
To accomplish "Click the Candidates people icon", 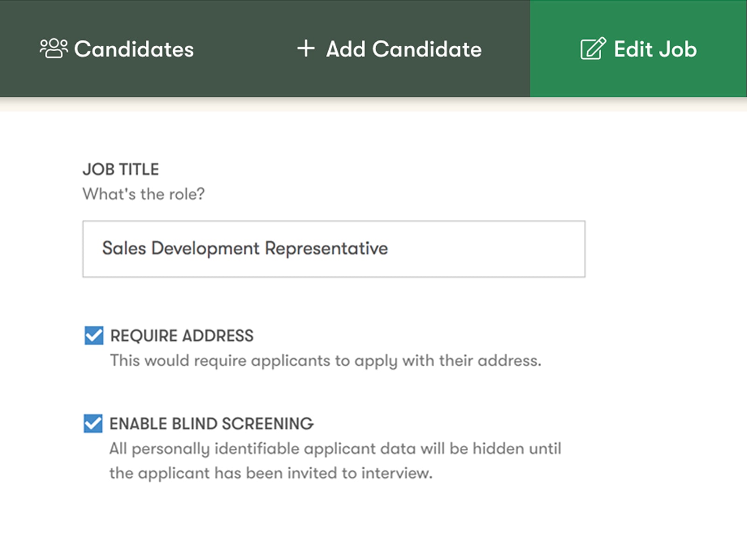I will (54, 49).
